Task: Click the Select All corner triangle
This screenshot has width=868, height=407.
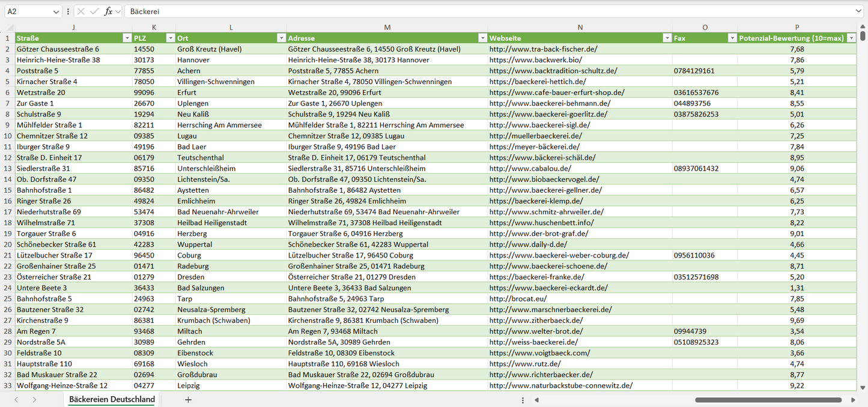Action: 7,28
